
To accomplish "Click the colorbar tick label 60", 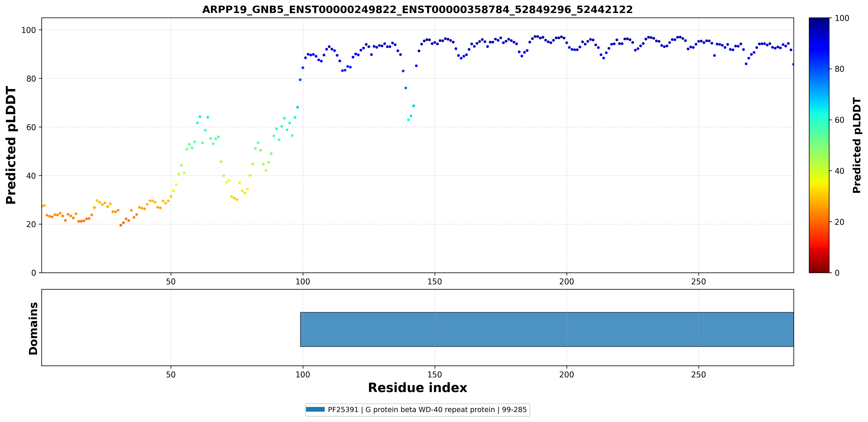I will (x=839, y=120).
